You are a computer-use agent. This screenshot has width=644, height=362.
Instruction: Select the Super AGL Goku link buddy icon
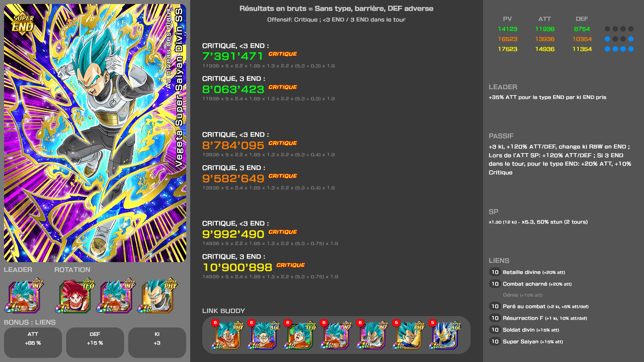coord(264,335)
